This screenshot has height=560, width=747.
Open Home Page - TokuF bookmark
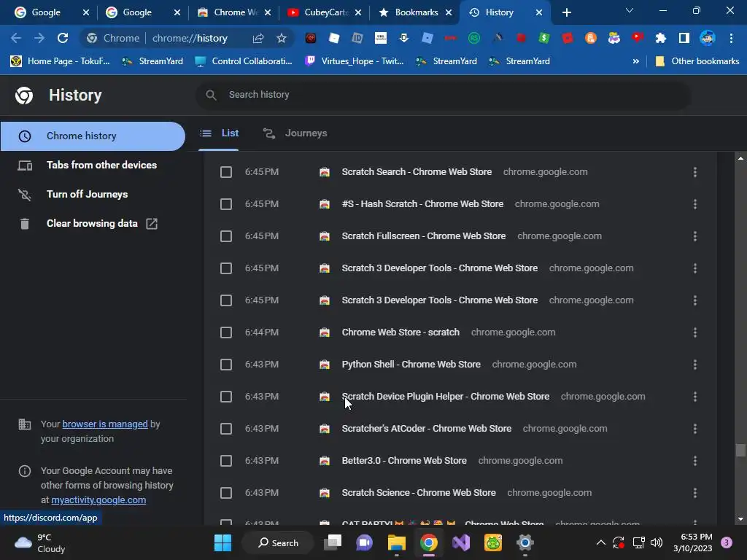[61, 61]
